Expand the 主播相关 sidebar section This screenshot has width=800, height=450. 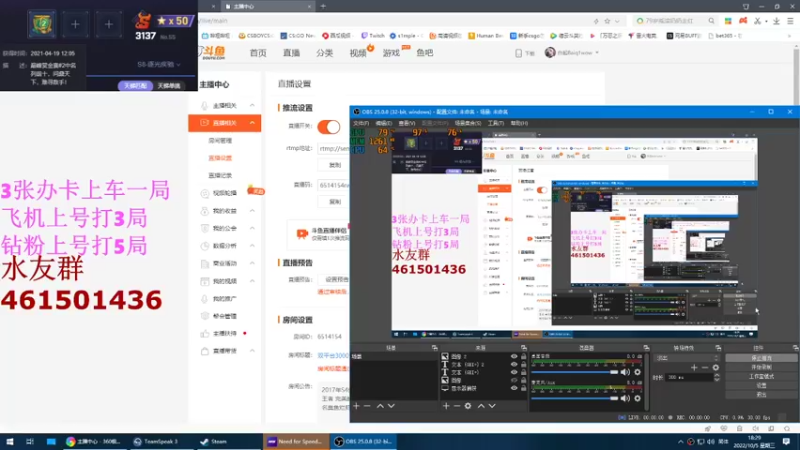point(252,105)
